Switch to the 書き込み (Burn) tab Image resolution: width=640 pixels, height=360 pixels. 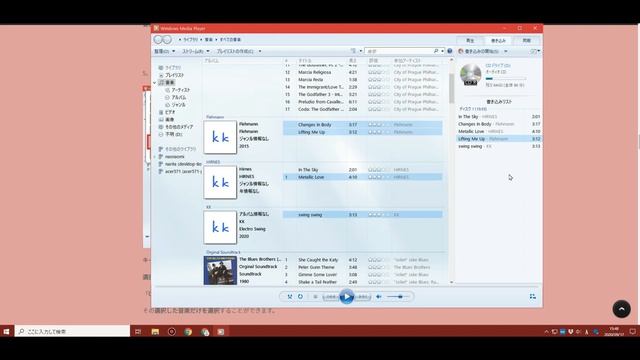(x=498, y=40)
